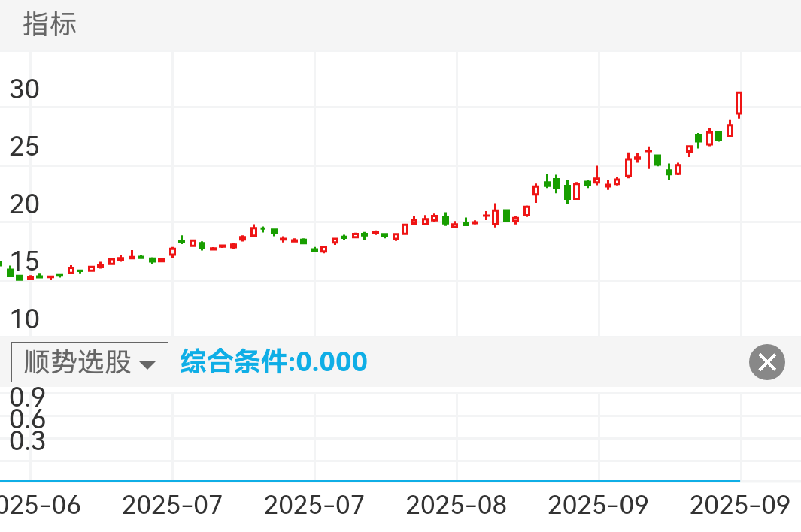Click the 15 price axis label
Image resolution: width=801 pixels, height=532 pixels.
click(24, 261)
